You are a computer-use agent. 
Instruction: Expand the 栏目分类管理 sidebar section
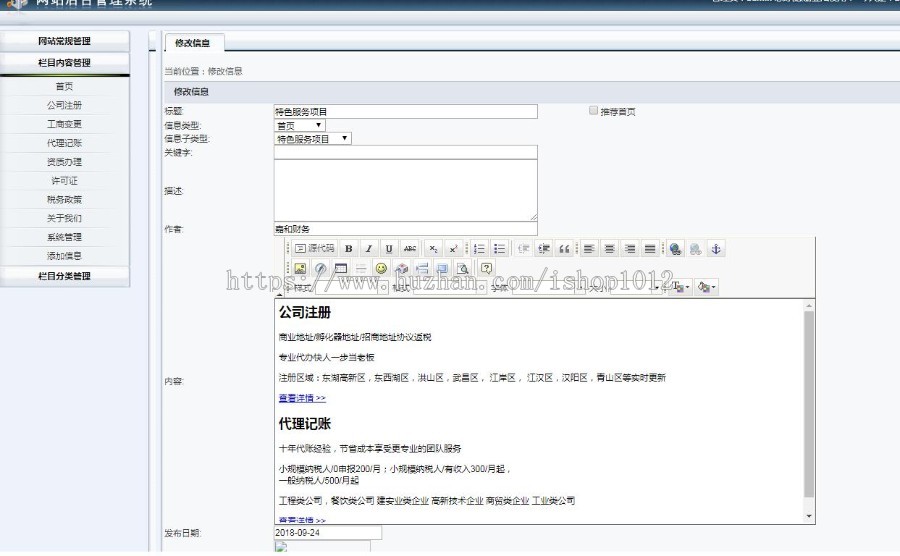coord(65,276)
